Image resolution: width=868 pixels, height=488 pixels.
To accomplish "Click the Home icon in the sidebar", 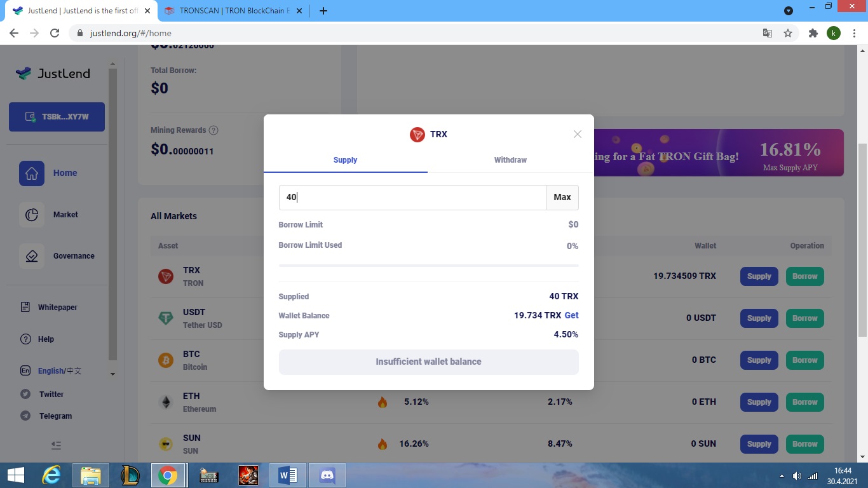I will [32, 173].
